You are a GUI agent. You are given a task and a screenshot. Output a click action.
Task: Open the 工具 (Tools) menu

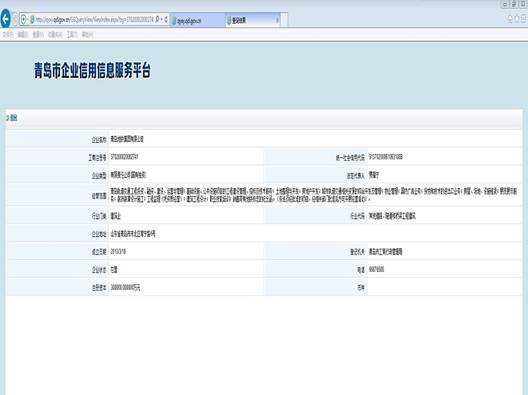[x=72, y=35]
